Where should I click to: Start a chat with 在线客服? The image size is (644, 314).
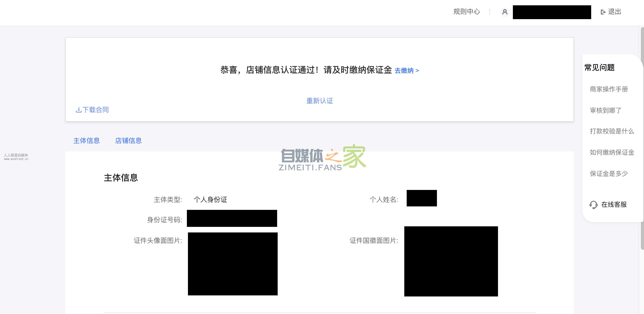tap(614, 205)
